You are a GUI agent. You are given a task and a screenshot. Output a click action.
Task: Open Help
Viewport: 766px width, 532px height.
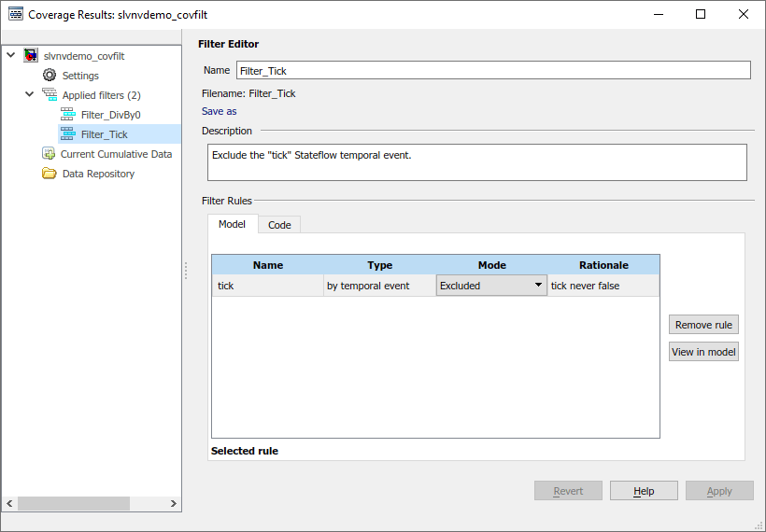(x=644, y=491)
